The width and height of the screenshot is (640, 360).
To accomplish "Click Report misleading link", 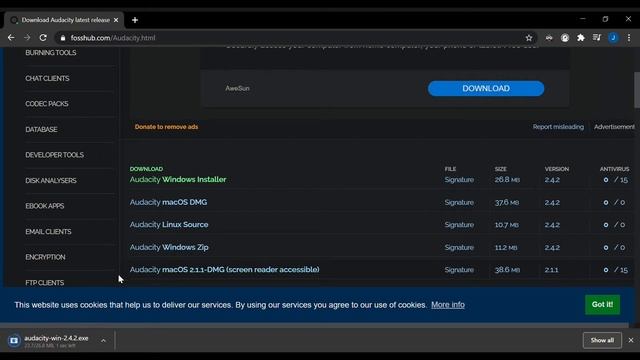I will pos(558,127).
